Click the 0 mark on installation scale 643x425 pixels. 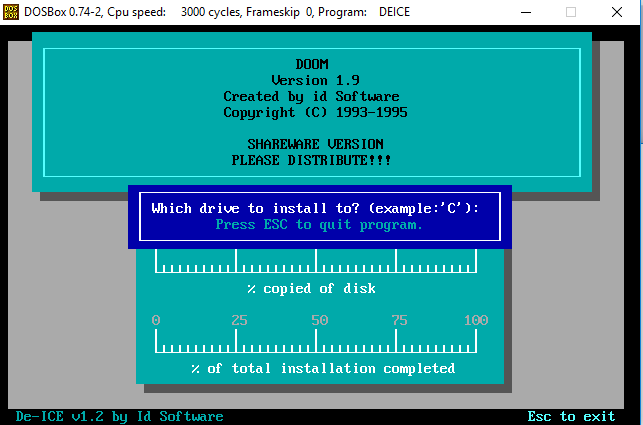[x=155, y=320]
